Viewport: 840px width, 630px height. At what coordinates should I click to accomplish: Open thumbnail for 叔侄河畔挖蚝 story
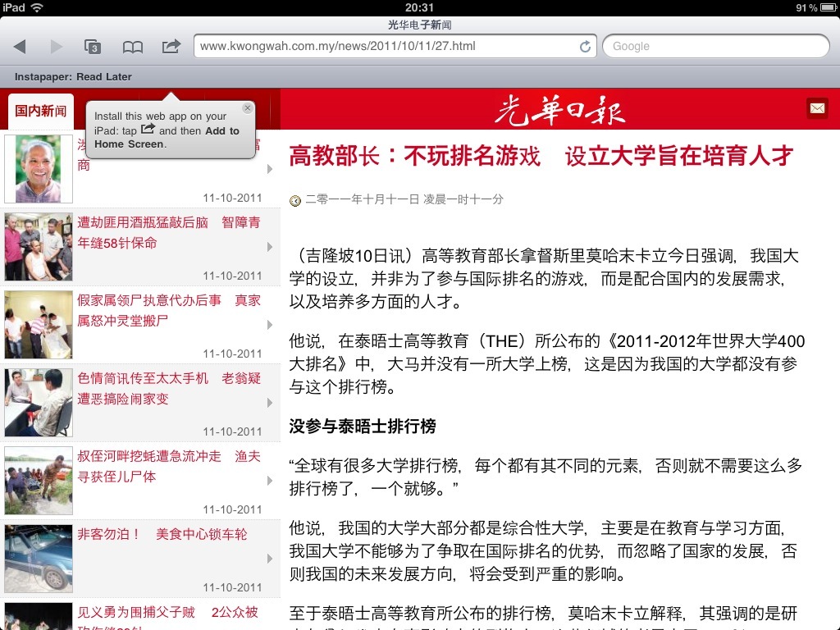click(x=39, y=481)
